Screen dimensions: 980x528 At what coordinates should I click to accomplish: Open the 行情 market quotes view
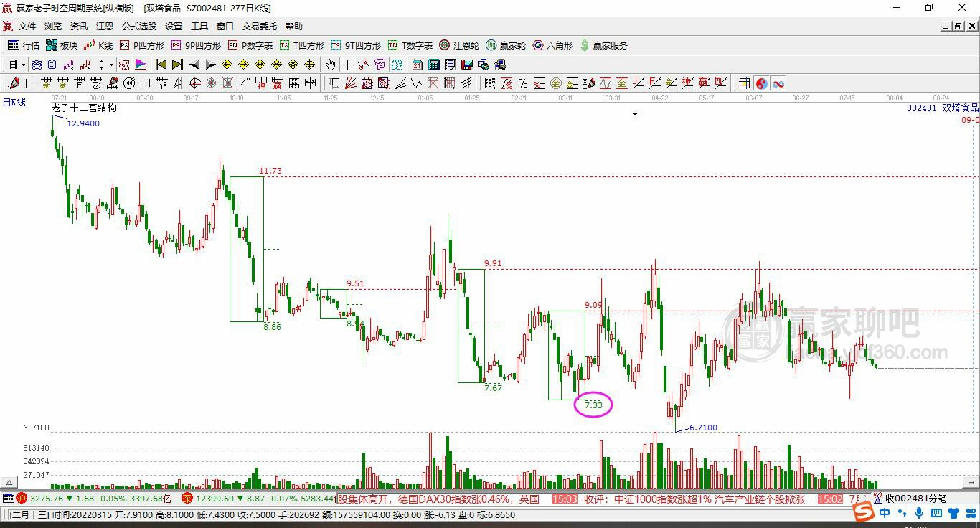click(24, 45)
